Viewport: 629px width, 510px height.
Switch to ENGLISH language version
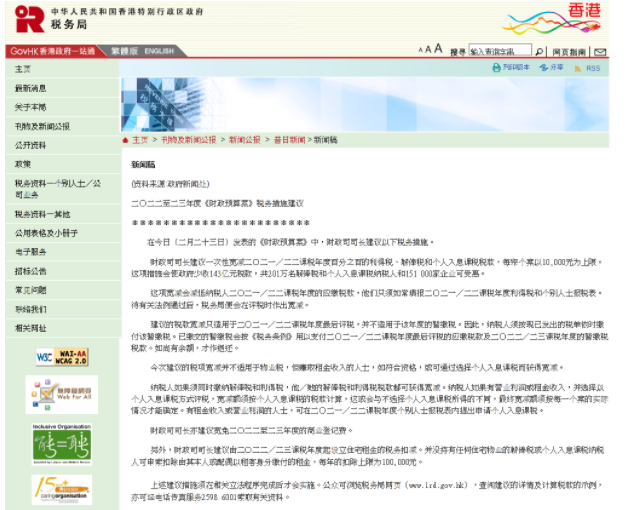click(x=159, y=51)
